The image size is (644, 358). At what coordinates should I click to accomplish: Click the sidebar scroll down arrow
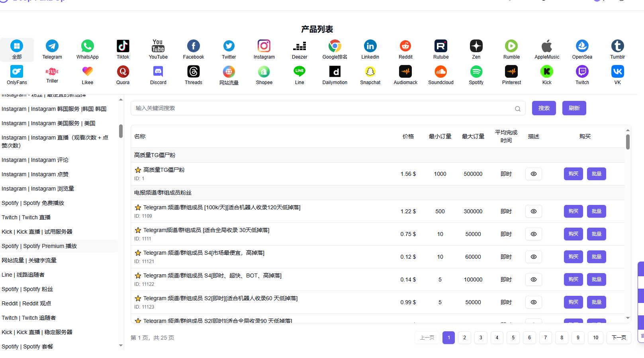[121, 346]
